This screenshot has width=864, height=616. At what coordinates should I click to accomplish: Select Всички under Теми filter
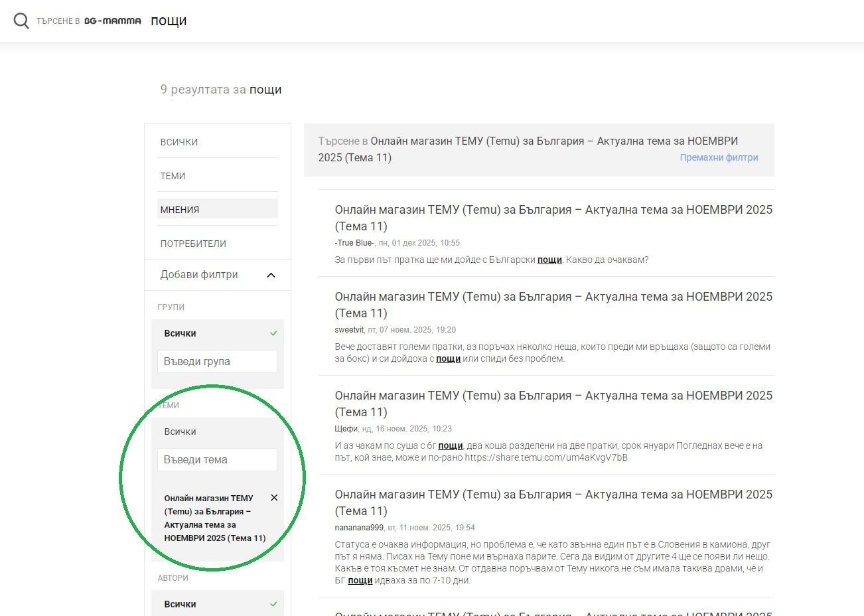point(180,431)
